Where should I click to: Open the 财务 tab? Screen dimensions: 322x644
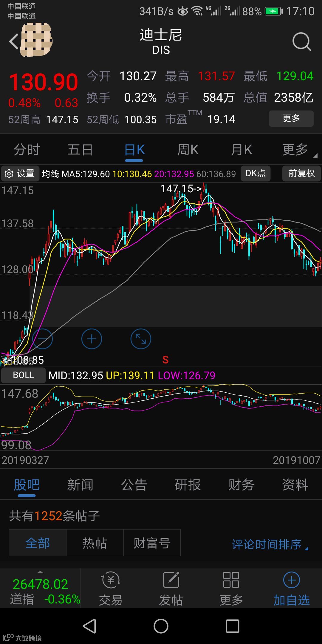coord(241,485)
